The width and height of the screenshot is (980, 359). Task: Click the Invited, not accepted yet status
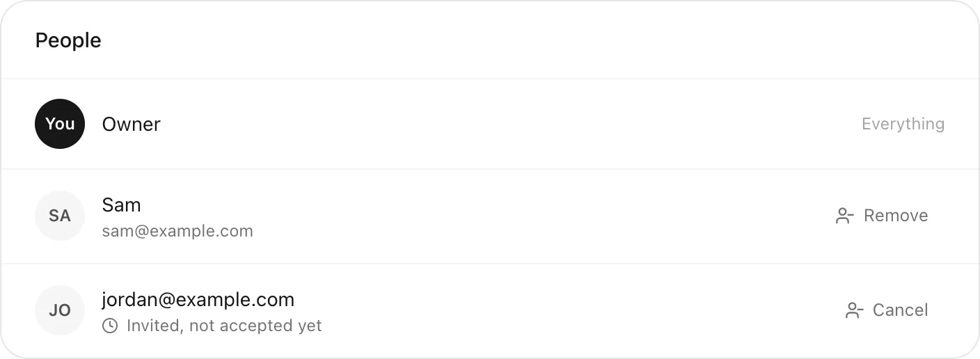[x=224, y=326]
